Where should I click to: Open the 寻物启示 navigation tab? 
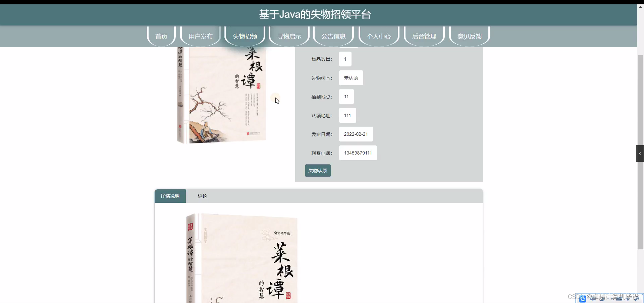coord(289,36)
